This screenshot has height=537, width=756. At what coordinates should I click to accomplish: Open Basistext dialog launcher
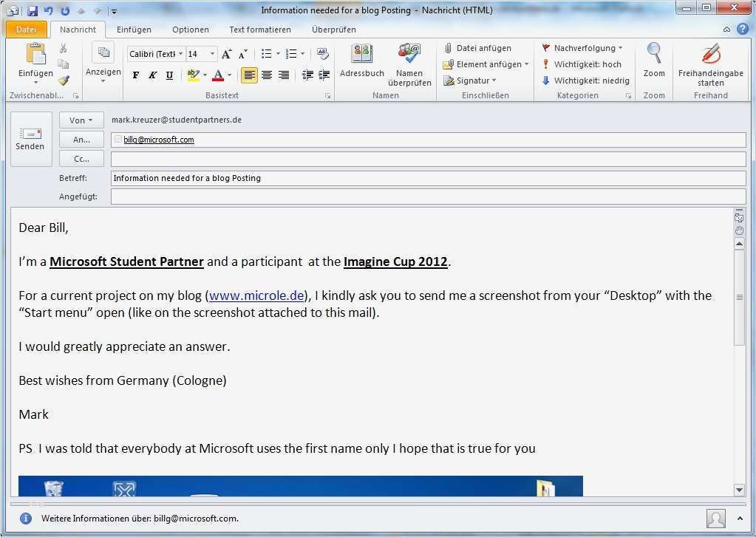click(328, 96)
